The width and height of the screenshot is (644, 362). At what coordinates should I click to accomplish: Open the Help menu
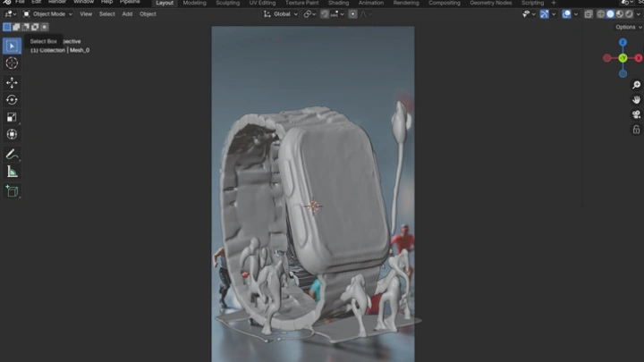(x=106, y=2)
